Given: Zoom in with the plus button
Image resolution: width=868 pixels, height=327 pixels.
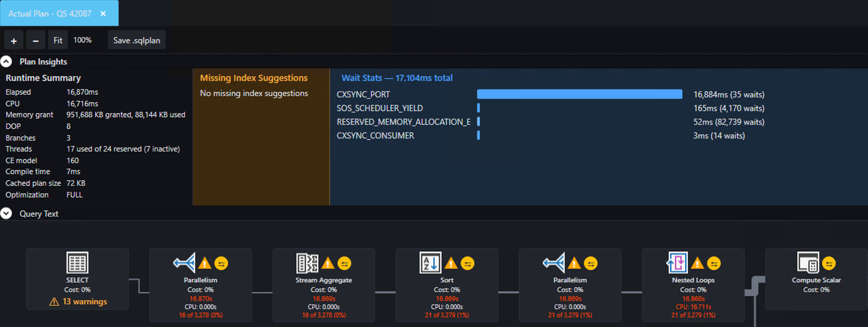Looking at the screenshot, I should pos(13,40).
